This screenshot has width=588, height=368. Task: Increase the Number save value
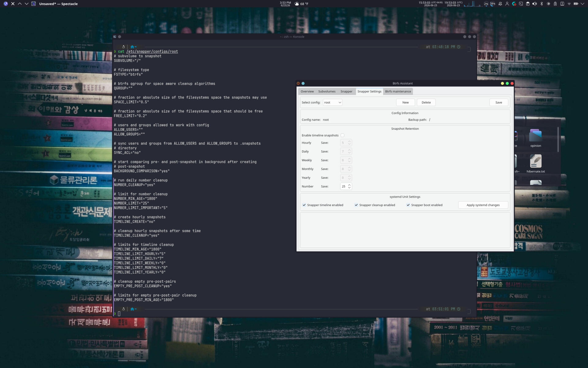[349, 185]
